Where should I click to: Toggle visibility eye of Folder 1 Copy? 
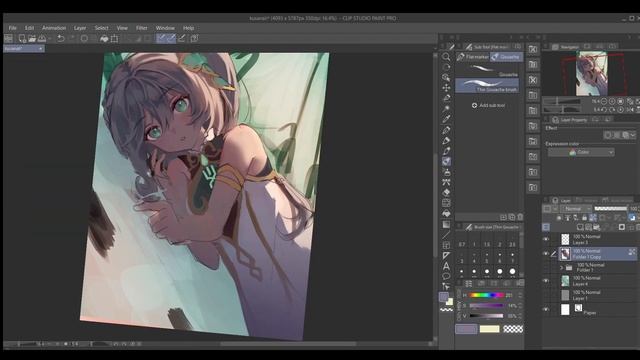[x=546, y=253]
